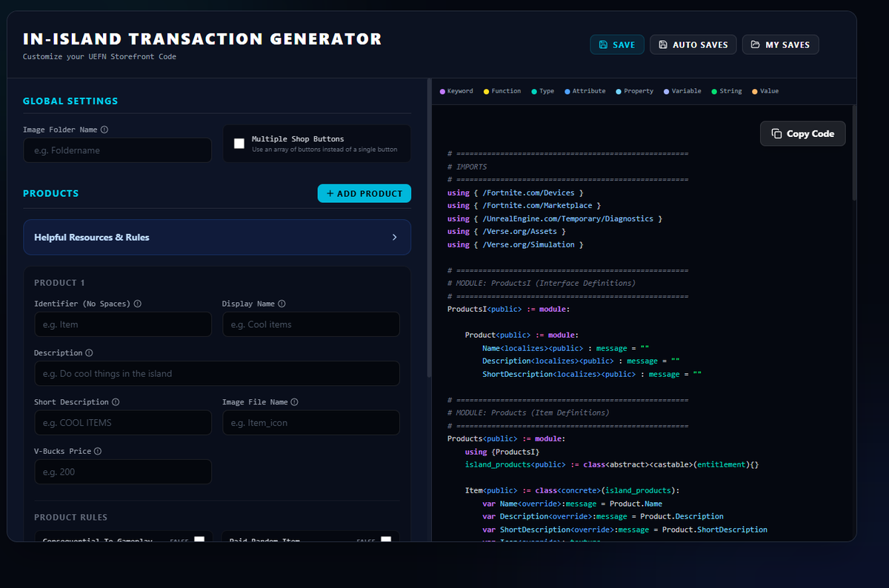Click the /UnrealEngine.com/Temporary/Diagnostics import line
889x588 pixels.
click(x=555, y=218)
